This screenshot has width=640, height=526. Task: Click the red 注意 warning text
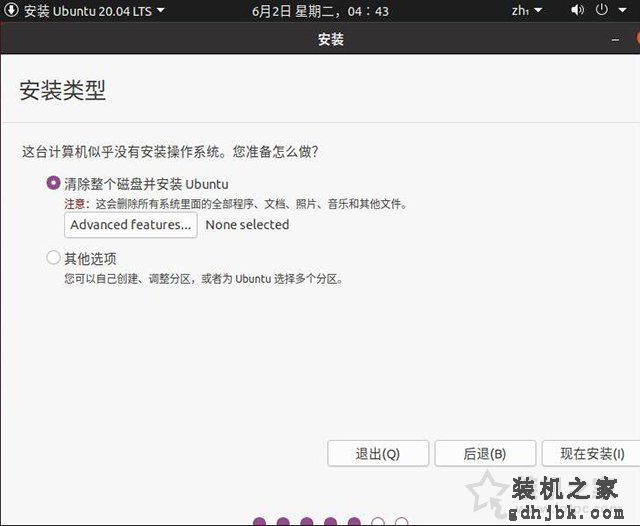[74, 203]
